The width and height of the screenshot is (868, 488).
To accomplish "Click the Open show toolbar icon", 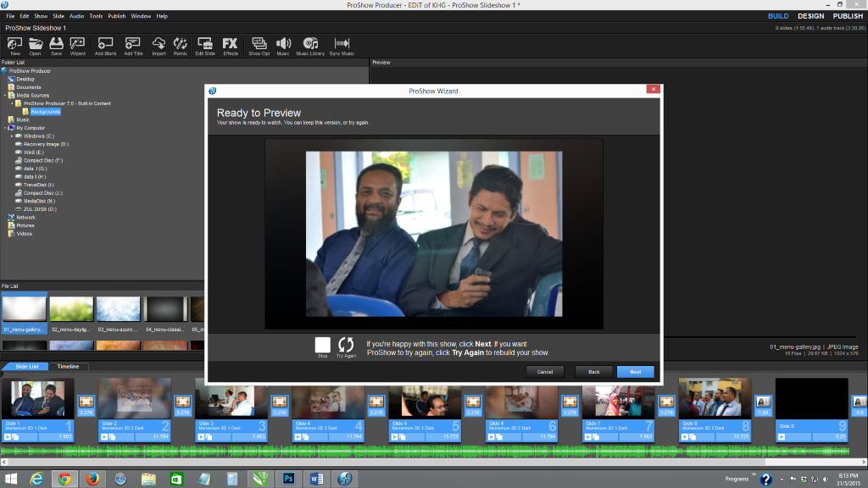I will click(36, 46).
